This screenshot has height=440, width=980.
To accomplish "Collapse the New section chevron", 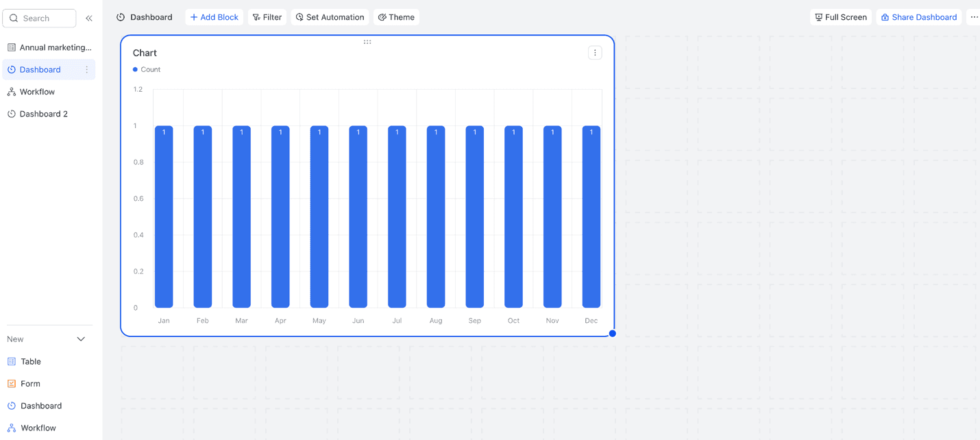I will tap(81, 339).
